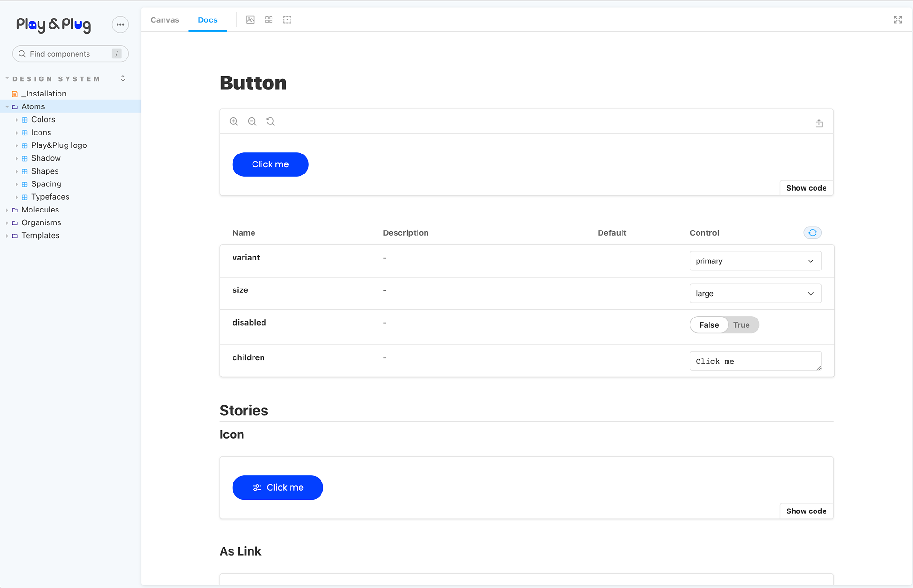Viewport: 913px width, 588px height.
Task: Toggle the background image toolbar icon
Action: coord(251,20)
